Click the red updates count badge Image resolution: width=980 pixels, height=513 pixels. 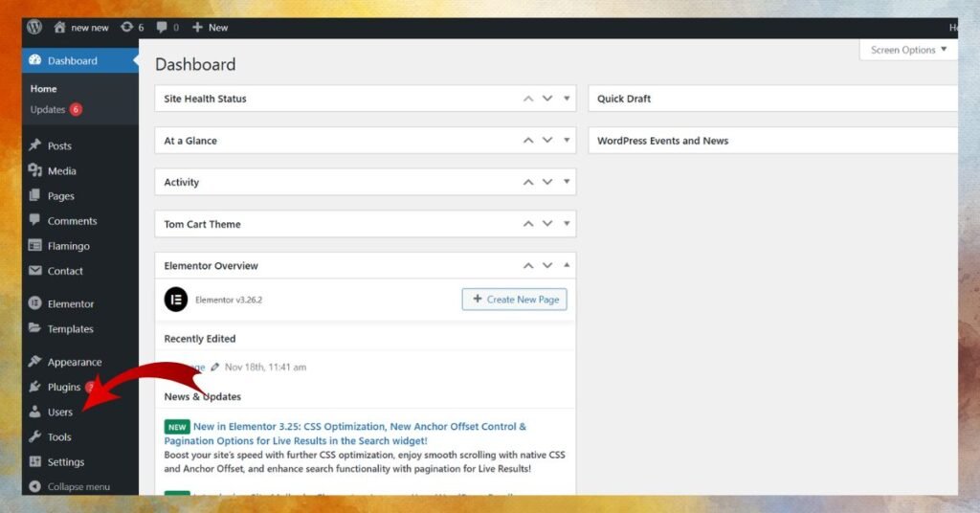[76, 109]
